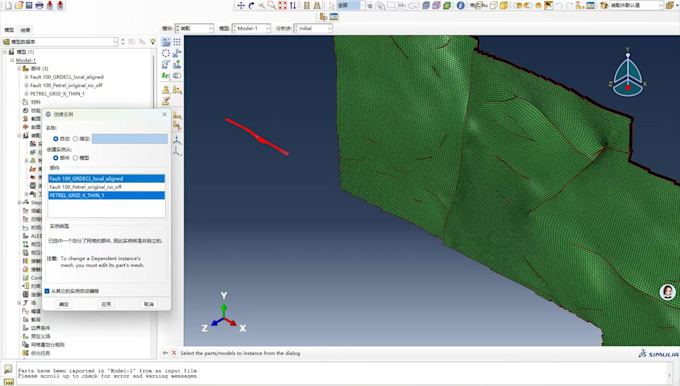Click the instance name input field
The height and width of the screenshot is (386, 680).
(x=130, y=139)
